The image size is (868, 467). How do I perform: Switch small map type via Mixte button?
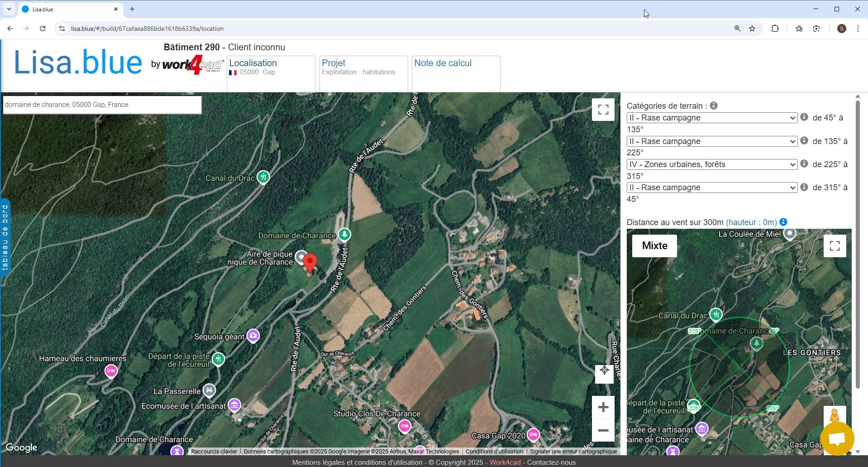coord(654,246)
